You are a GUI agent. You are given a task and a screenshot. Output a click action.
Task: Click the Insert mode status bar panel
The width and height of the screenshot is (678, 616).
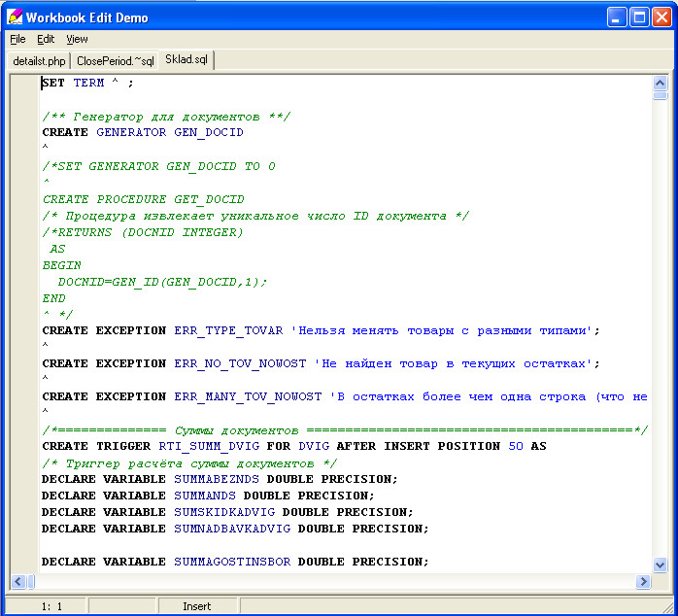(x=196, y=606)
